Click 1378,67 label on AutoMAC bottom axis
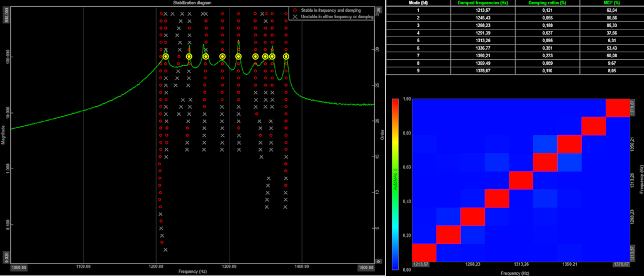Image resolution: width=644 pixels, height=276 pixels. tap(621, 265)
